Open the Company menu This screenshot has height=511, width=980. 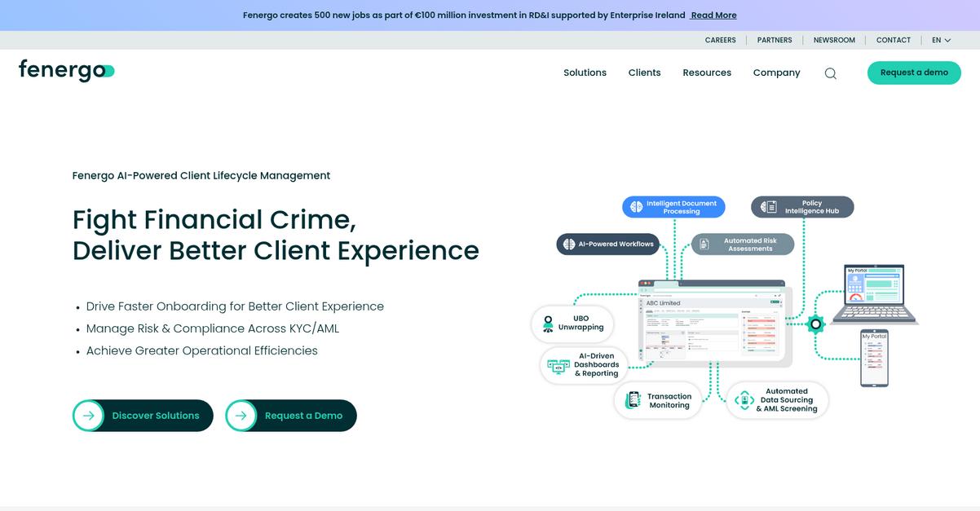point(776,73)
